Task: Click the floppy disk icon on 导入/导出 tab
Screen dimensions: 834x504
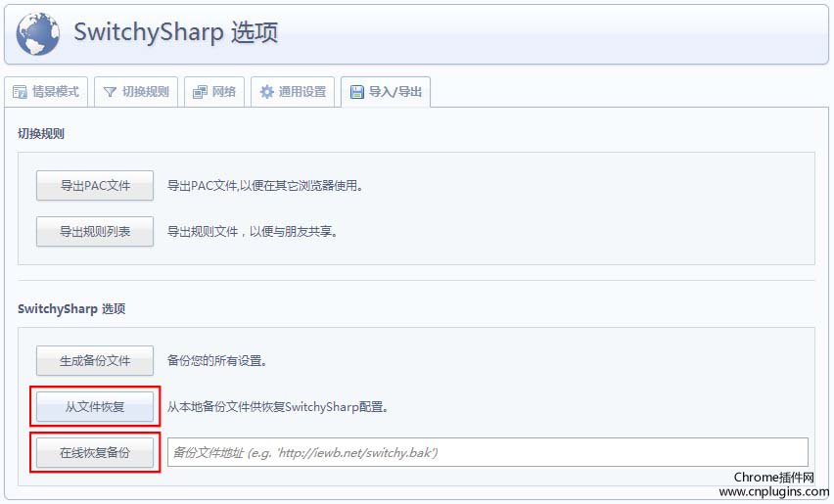Action: tap(356, 92)
